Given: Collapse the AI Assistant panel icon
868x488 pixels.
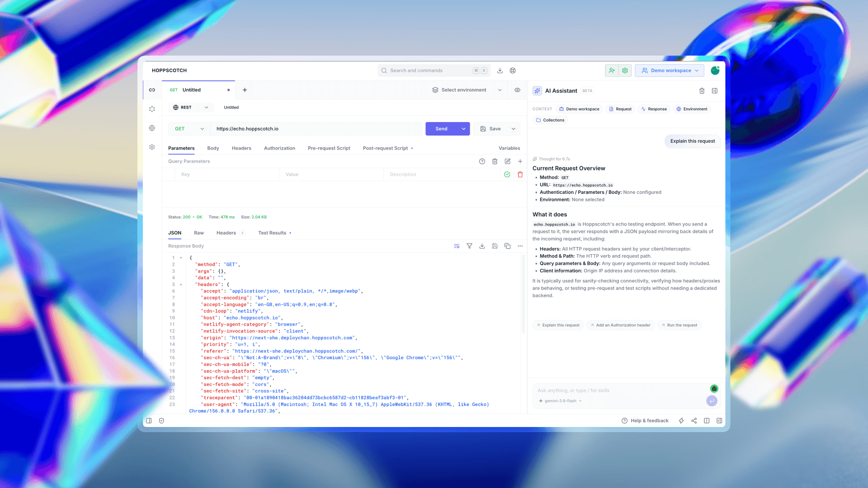Looking at the screenshot, I should (715, 91).
